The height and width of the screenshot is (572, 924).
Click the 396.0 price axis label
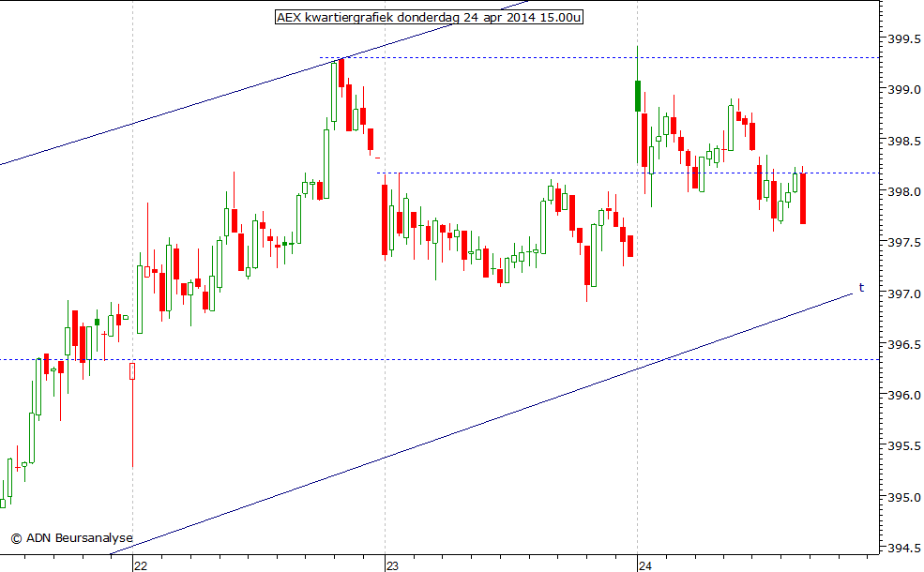pos(904,396)
